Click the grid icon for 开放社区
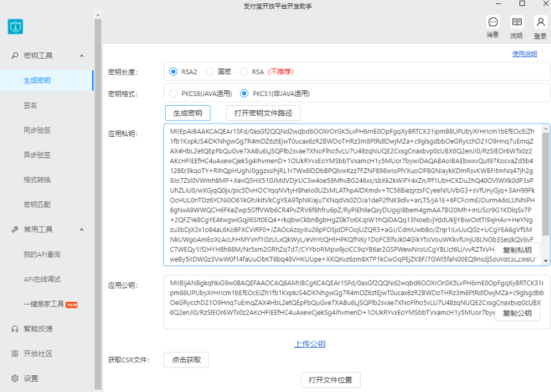The height and width of the screenshot is (392, 551). tap(15, 353)
